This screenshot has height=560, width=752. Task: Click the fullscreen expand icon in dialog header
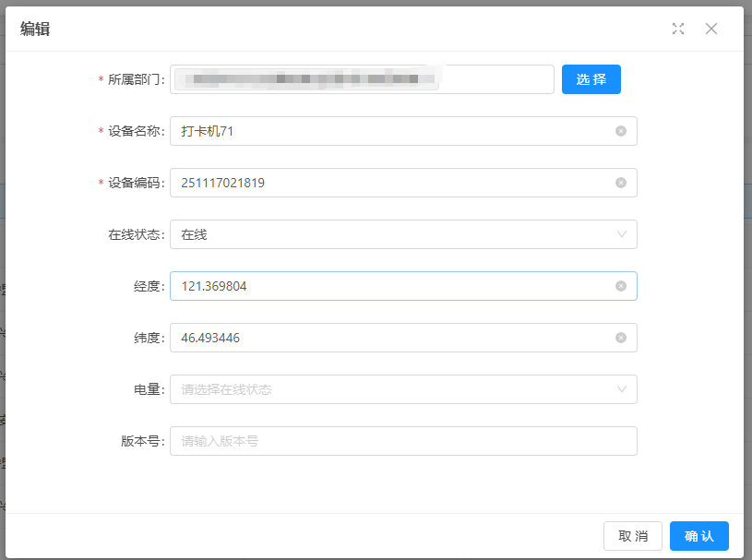click(678, 29)
